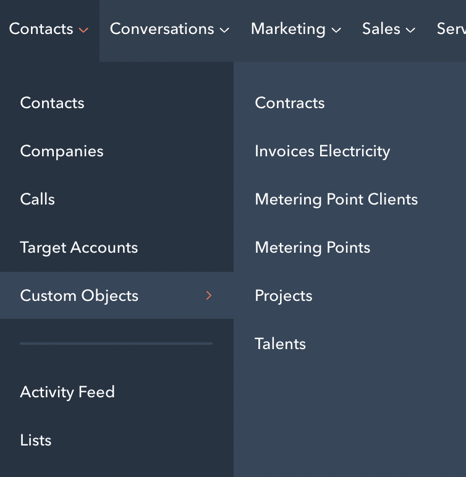Open the Sales navigation menu
Screen dimensions: 466x477
(x=389, y=29)
